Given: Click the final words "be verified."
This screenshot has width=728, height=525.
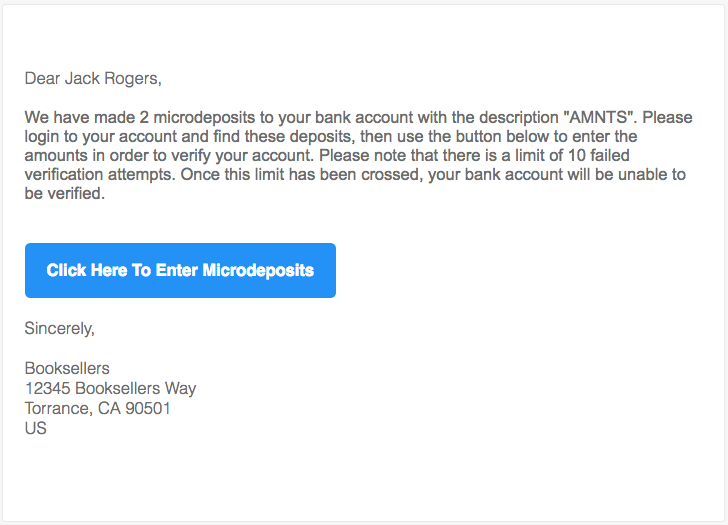Looking at the screenshot, I should point(65,194).
